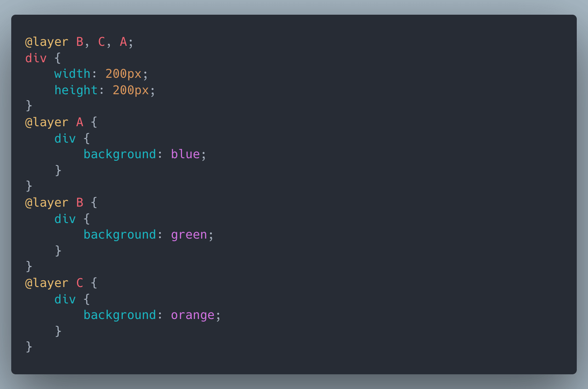The height and width of the screenshot is (389, 588).
Task: Click the letter C in the layer order list
Action: point(102,42)
